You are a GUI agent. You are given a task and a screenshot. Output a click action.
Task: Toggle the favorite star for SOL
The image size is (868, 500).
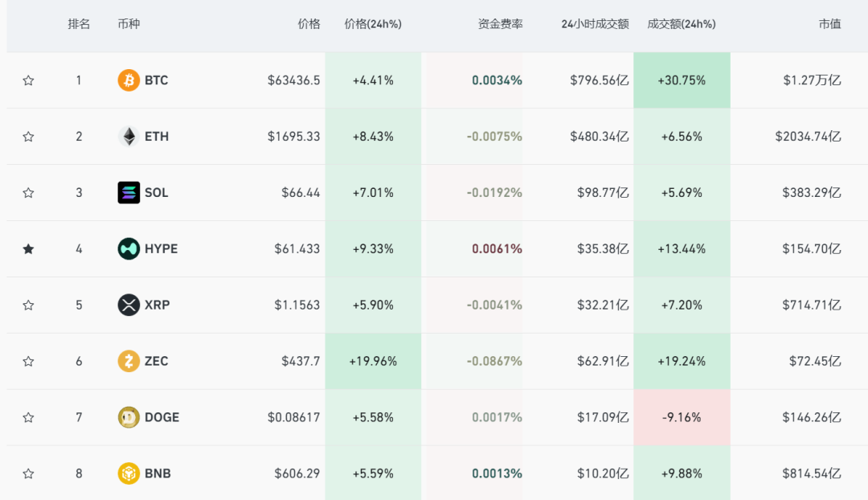pyautogui.click(x=28, y=193)
